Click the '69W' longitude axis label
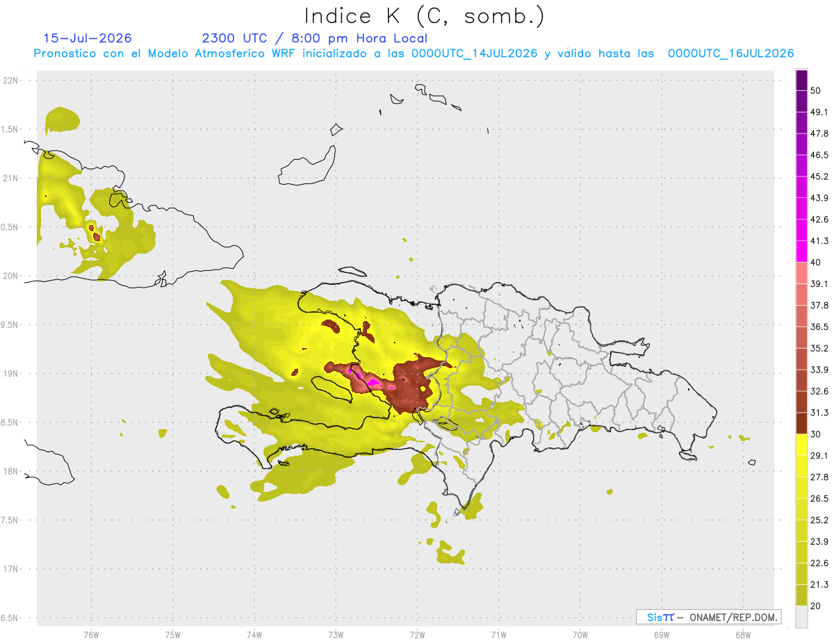 662,636
